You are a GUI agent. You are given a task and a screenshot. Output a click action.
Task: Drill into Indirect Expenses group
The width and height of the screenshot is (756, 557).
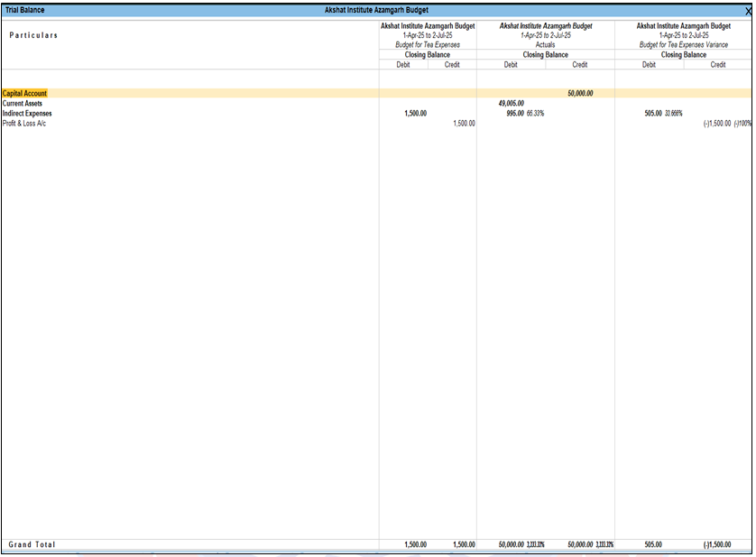tap(27, 114)
